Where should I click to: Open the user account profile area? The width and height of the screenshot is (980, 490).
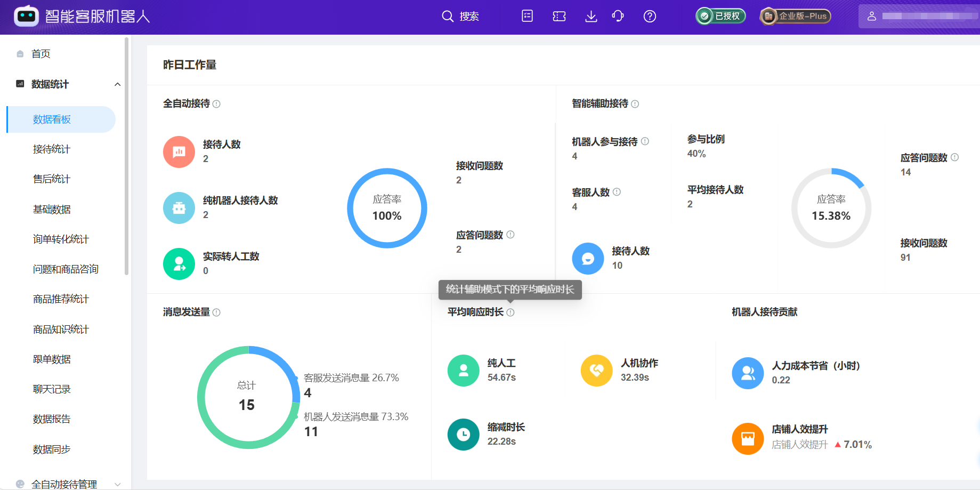tap(919, 16)
